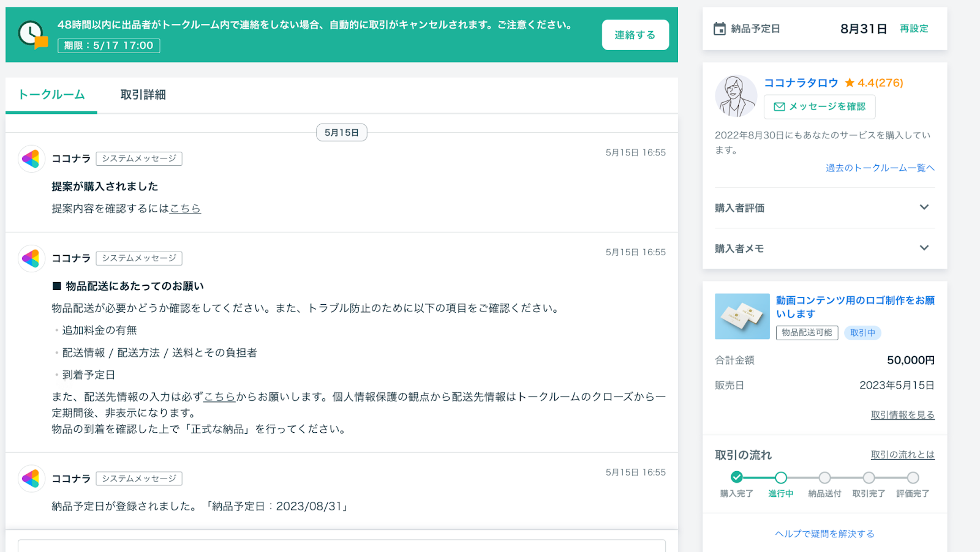Open the 取引詳細 tab
This screenshot has height=552, width=980.
pos(143,95)
